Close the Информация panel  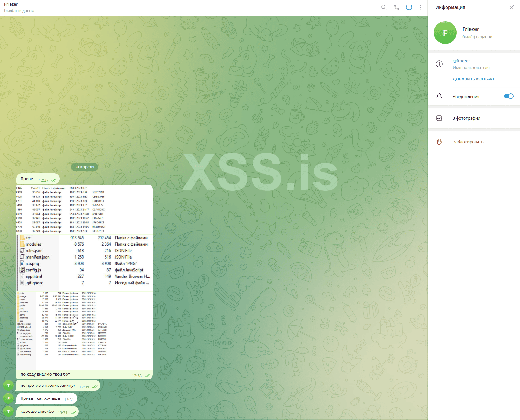point(512,7)
